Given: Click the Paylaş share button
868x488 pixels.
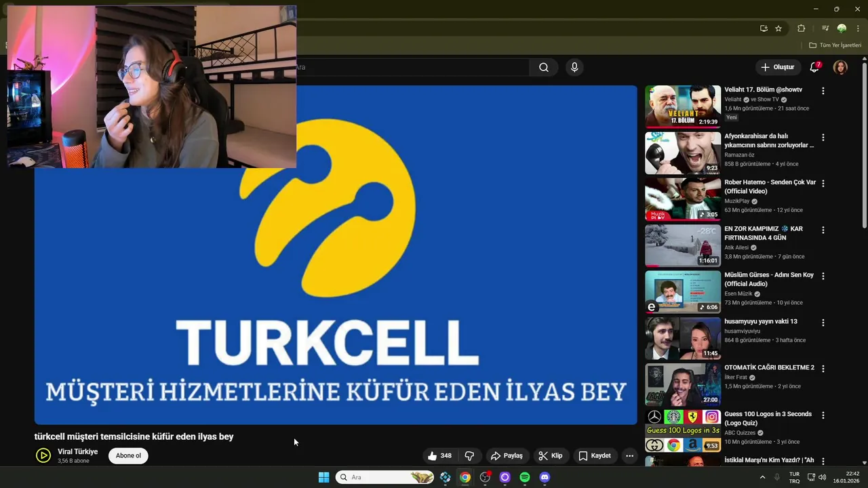Looking at the screenshot, I should click(507, 455).
